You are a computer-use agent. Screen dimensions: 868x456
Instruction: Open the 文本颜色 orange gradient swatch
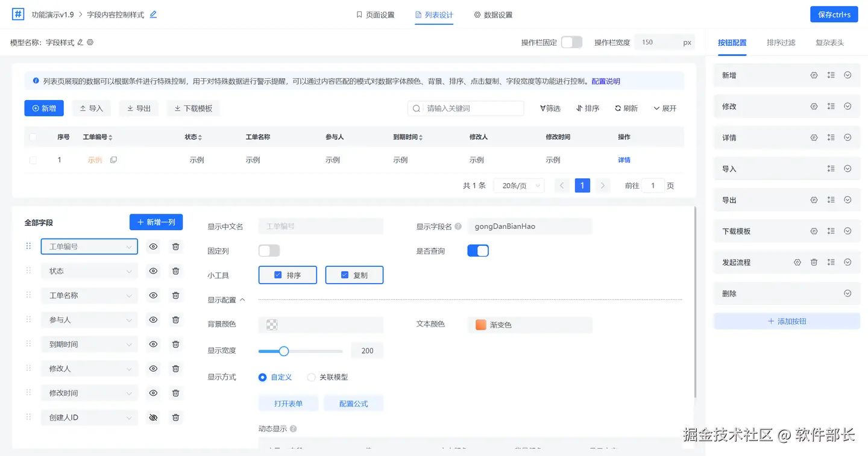click(480, 325)
